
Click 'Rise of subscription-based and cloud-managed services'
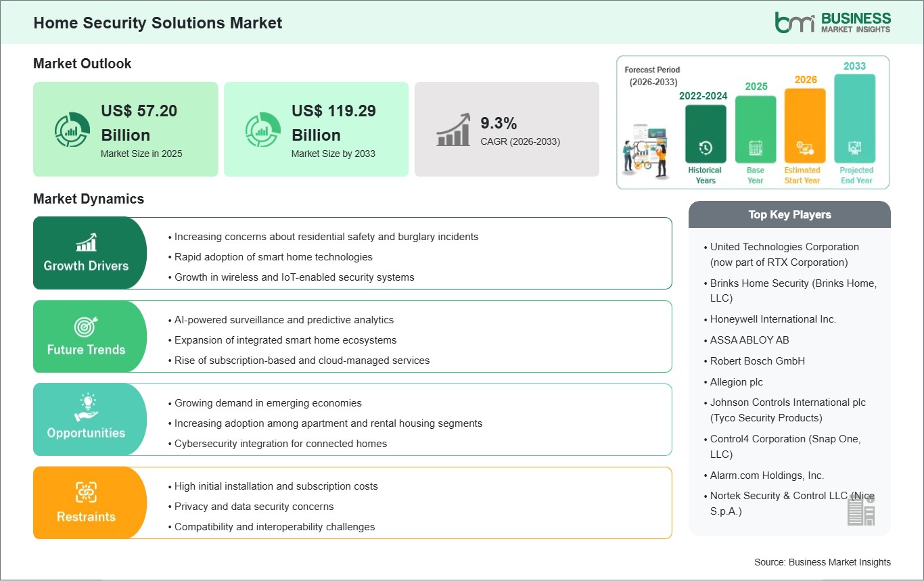click(302, 361)
